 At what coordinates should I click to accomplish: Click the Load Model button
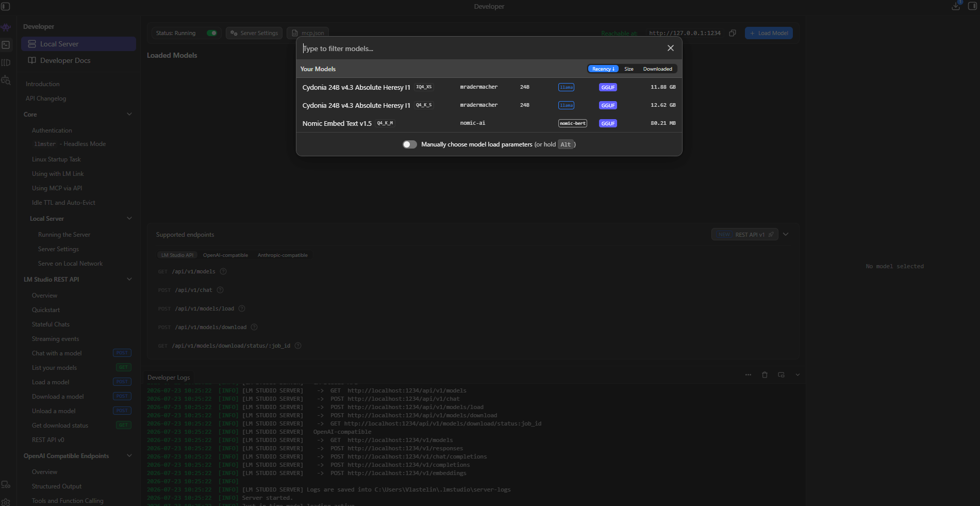tap(769, 33)
